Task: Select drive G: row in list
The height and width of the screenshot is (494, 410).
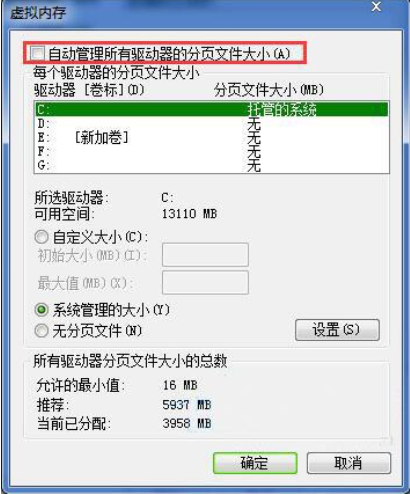Action: coord(212,165)
